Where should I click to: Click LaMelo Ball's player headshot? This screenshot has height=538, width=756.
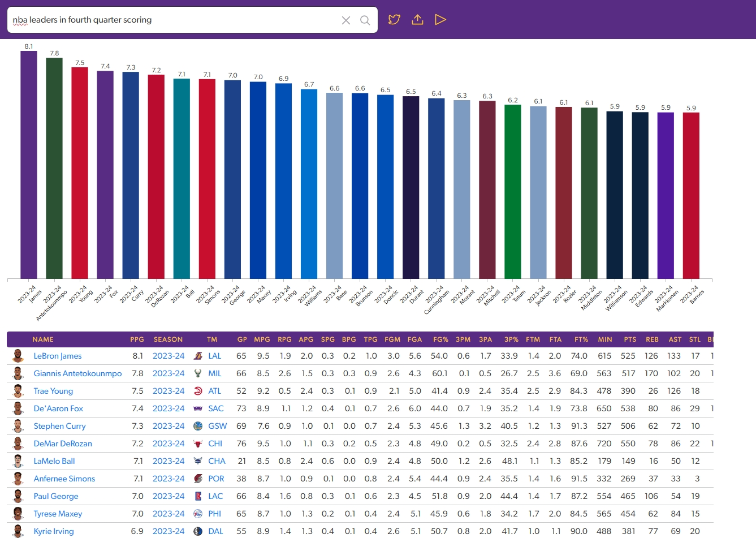coord(18,461)
